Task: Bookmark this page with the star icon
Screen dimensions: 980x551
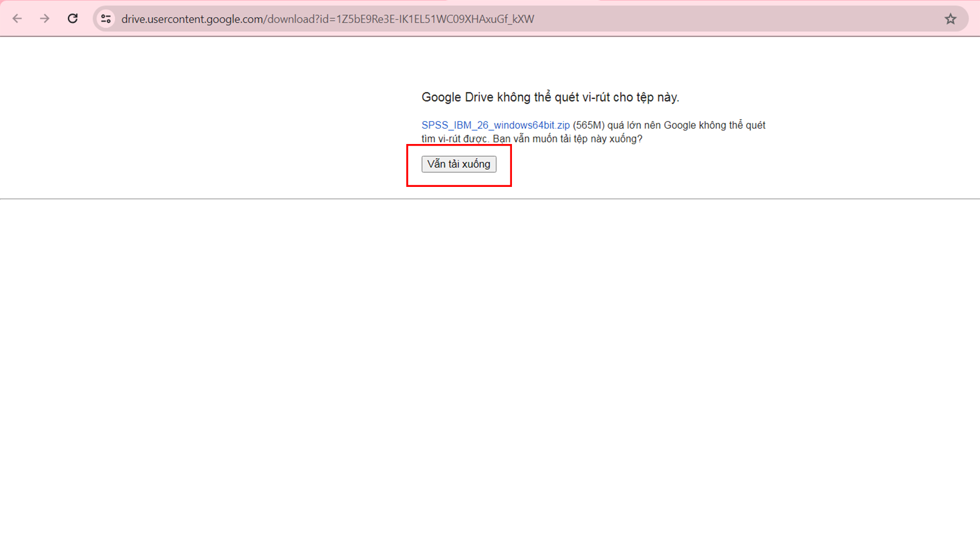Action: coord(950,19)
